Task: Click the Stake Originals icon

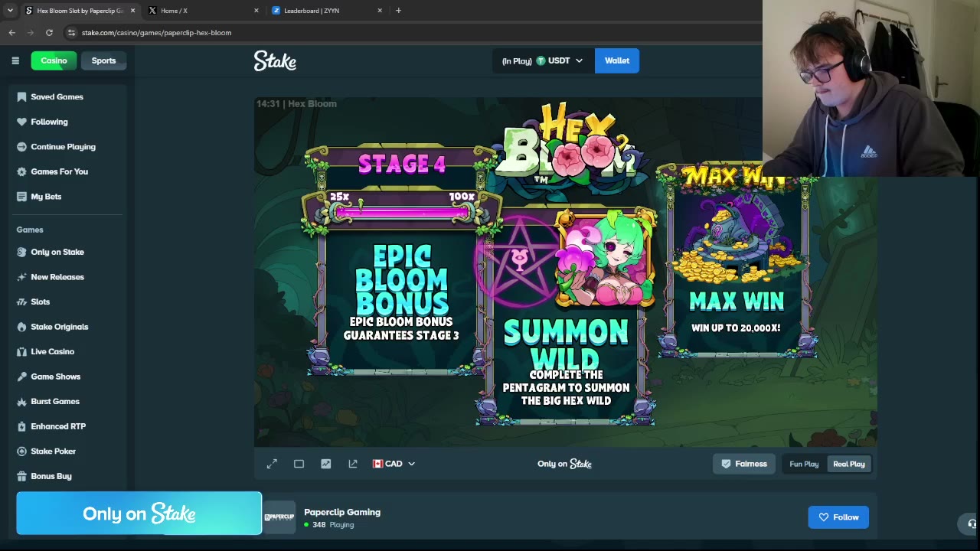Action: [21, 327]
